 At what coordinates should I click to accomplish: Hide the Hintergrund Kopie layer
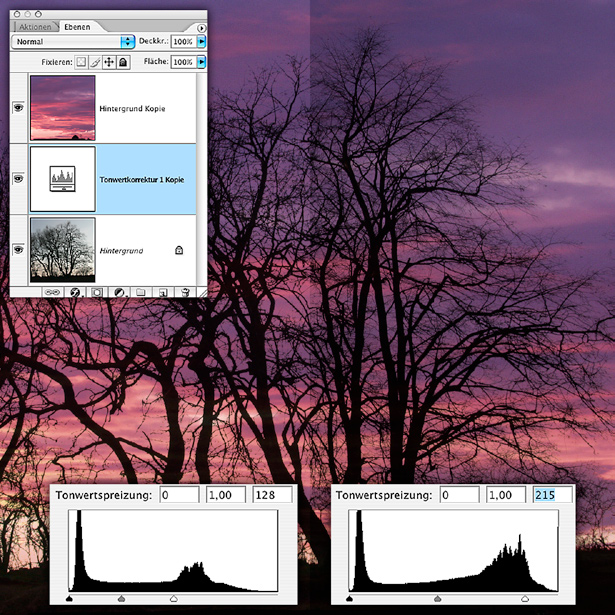click(18, 107)
